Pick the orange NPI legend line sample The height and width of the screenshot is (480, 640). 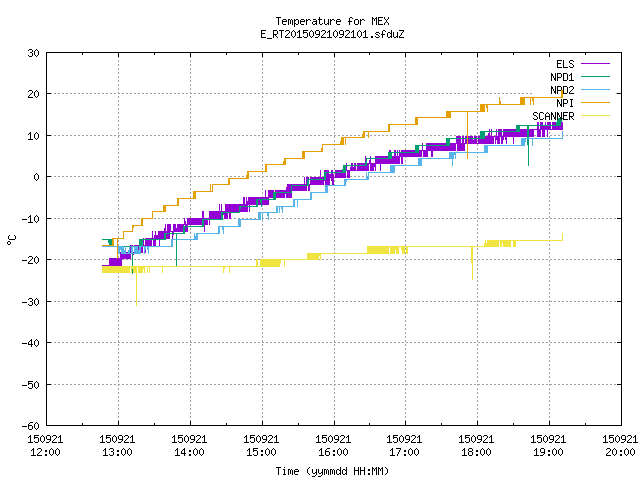(595, 103)
